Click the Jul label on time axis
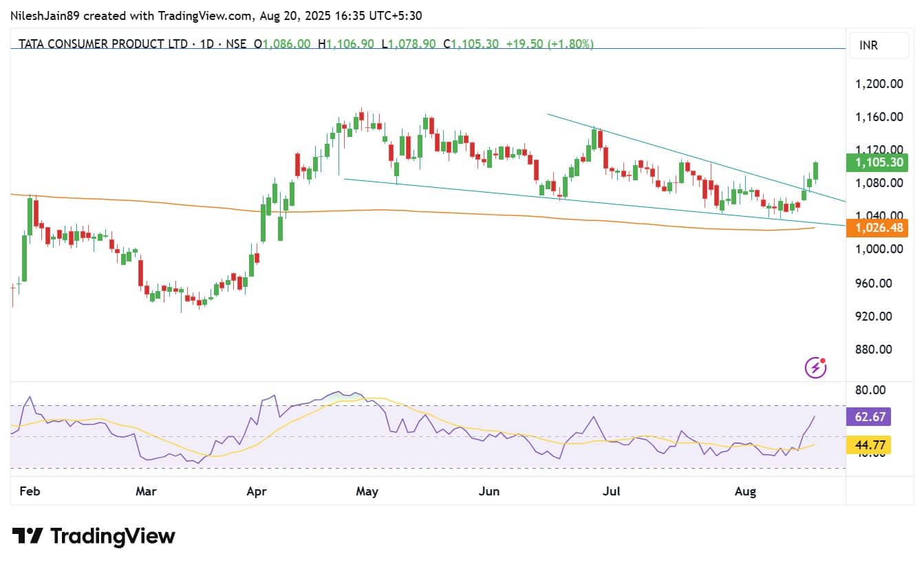 [x=611, y=491]
